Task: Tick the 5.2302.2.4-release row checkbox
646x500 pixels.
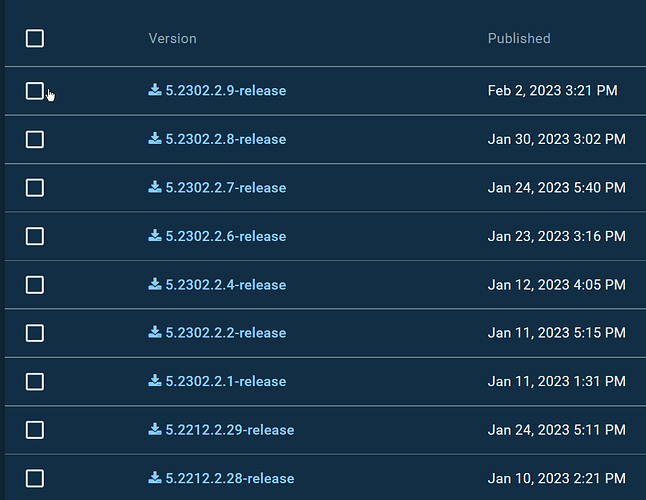Action: coord(35,285)
